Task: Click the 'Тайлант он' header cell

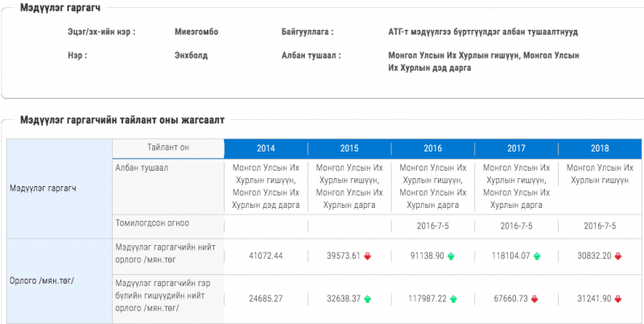Action: pos(168,148)
